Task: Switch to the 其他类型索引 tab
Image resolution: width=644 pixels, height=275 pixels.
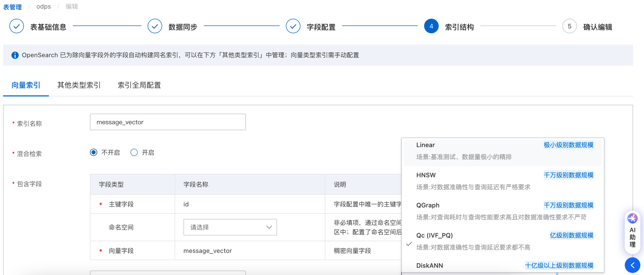Action: (79, 85)
